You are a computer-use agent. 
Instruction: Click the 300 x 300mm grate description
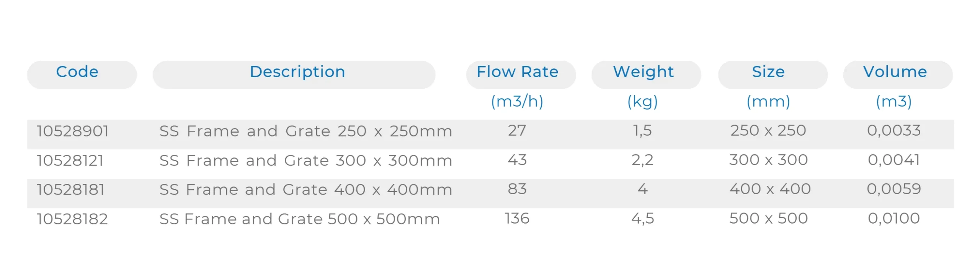pos(305,161)
